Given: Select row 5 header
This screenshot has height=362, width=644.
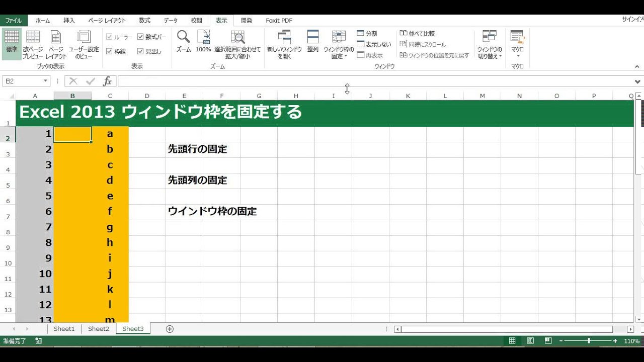Looking at the screenshot, I should point(8,180).
